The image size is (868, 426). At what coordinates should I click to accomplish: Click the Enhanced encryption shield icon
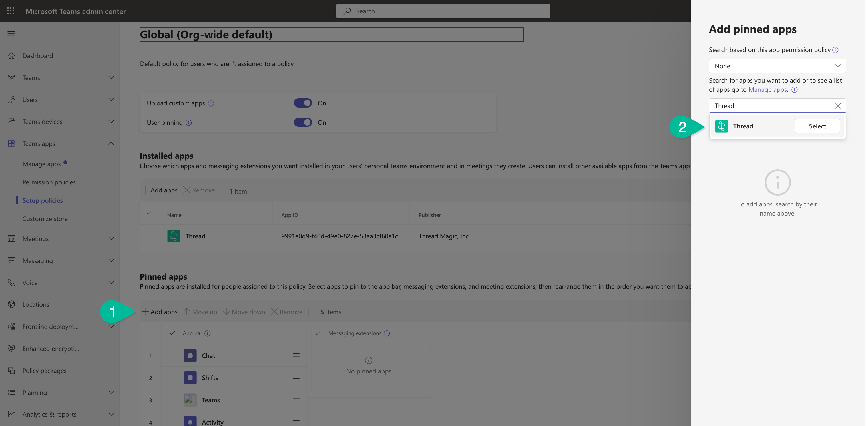tap(11, 348)
